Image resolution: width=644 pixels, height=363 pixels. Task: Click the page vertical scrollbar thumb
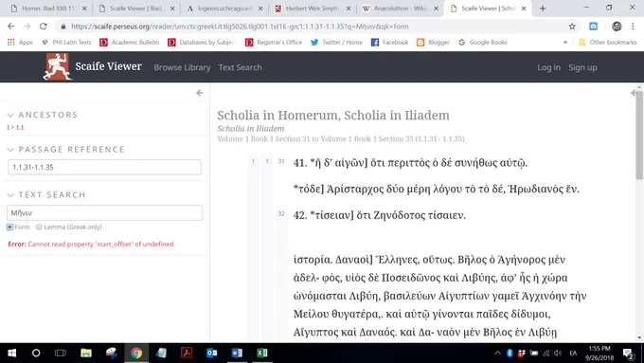pos(639,136)
